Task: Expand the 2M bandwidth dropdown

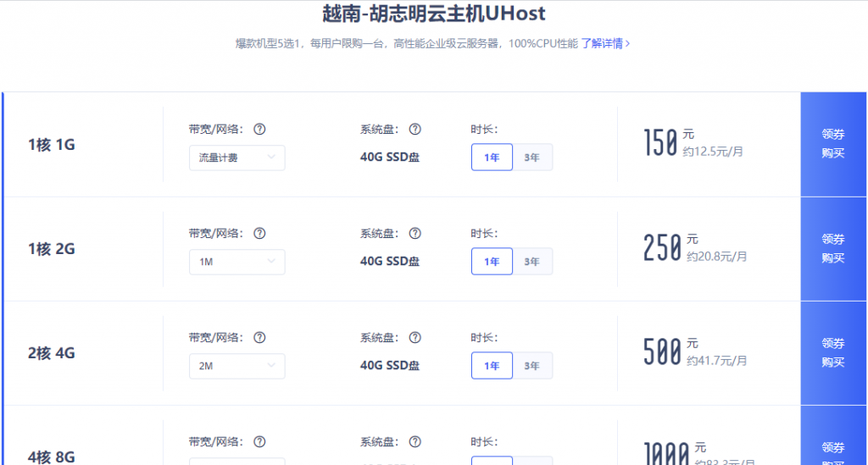Action: point(237,366)
